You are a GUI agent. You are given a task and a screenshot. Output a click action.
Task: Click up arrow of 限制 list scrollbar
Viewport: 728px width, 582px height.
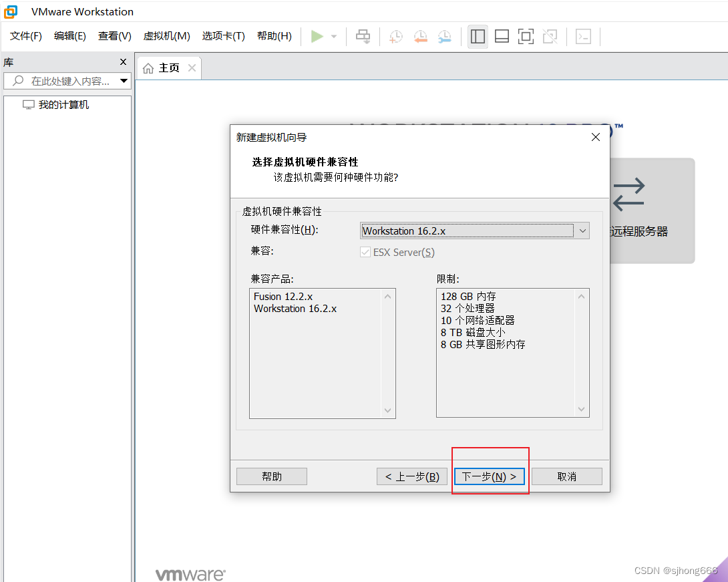click(581, 296)
